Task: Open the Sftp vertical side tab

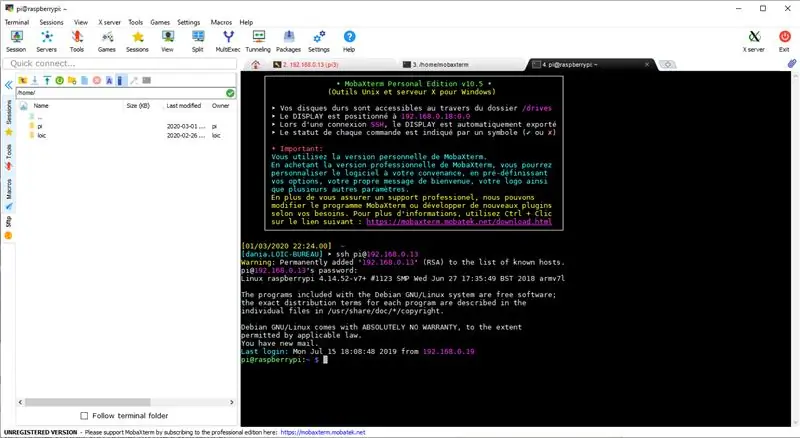Action: point(8,228)
